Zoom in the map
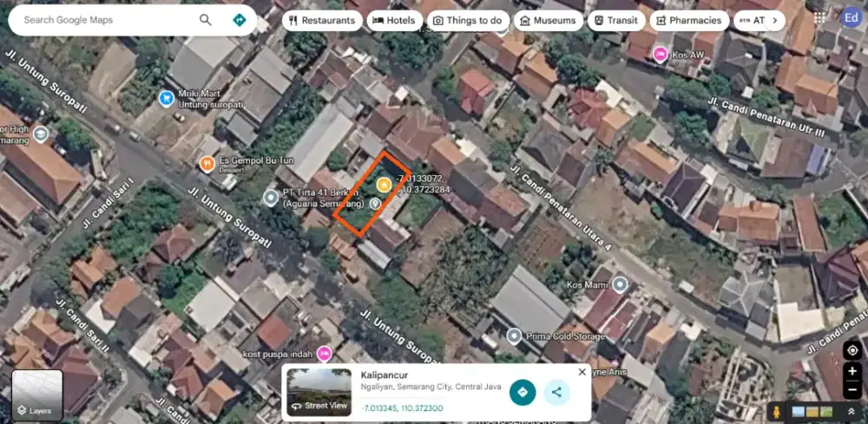Image resolution: width=868 pixels, height=424 pixels. point(852,371)
